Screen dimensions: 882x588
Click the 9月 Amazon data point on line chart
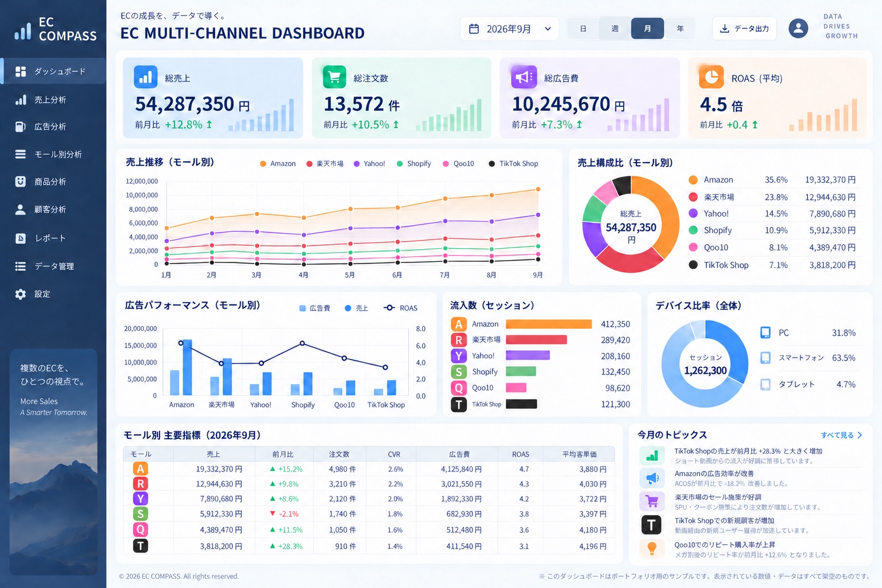[538, 189]
